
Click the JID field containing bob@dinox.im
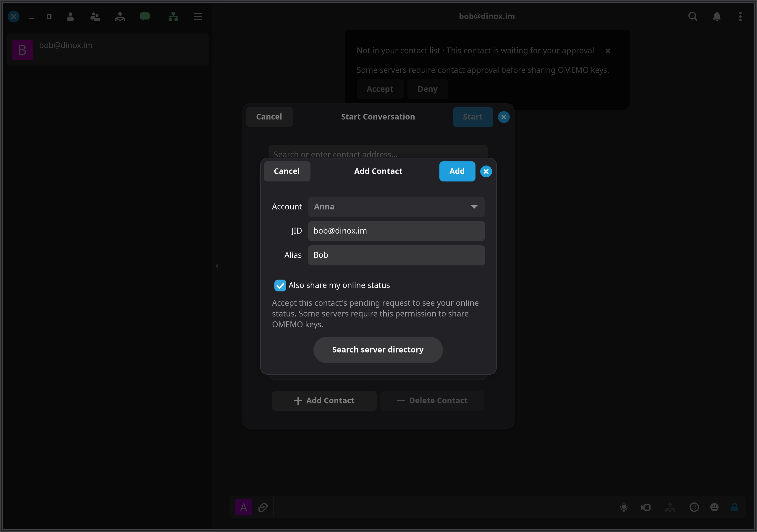[x=396, y=231]
